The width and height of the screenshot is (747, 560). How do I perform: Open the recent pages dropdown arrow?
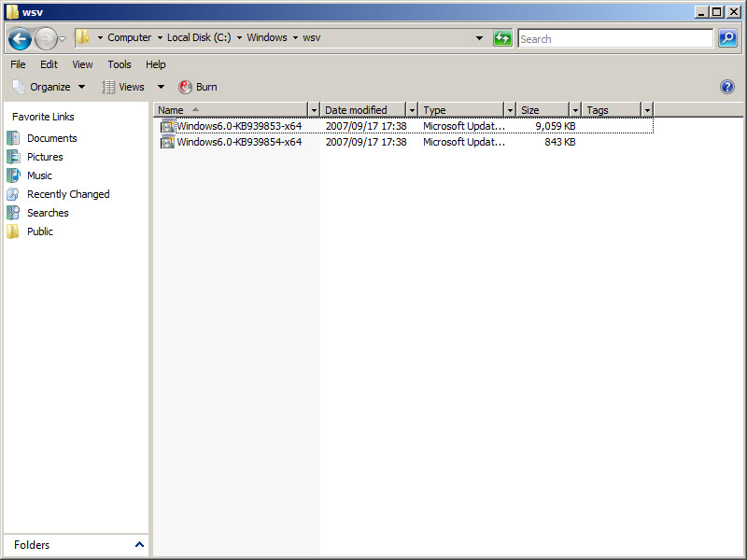coord(63,39)
